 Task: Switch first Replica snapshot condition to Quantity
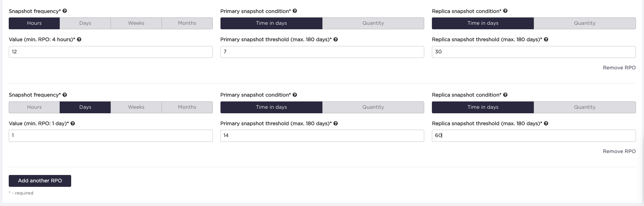pyautogui.click(x=585, y=23)
